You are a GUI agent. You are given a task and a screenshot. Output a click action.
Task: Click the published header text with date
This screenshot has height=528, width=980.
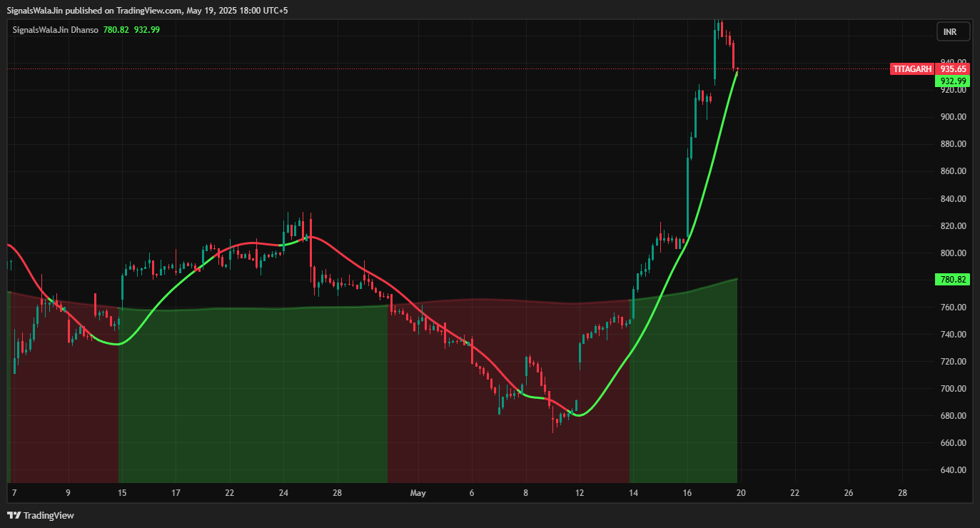pos(148,10)
